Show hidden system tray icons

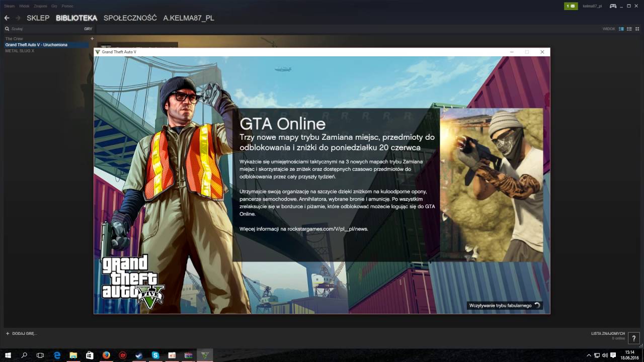(x=589, y=355)
